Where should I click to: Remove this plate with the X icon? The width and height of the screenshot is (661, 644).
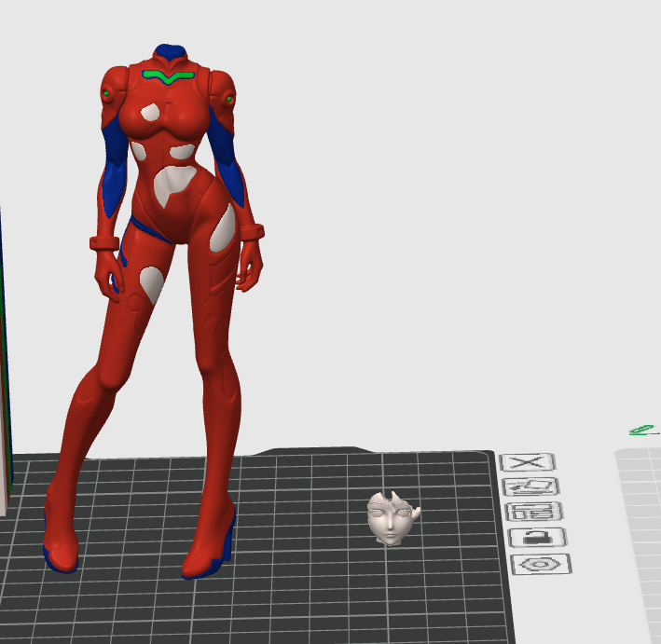pyautogui.click(x=528, y=462)
